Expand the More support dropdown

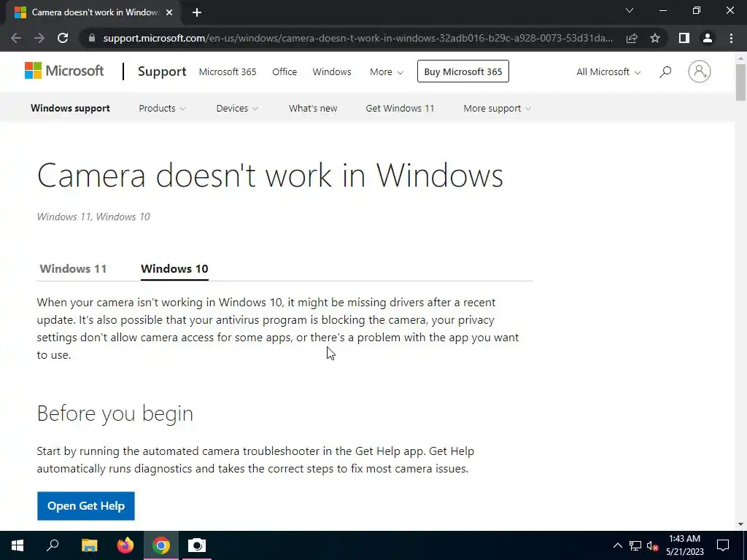497,109
